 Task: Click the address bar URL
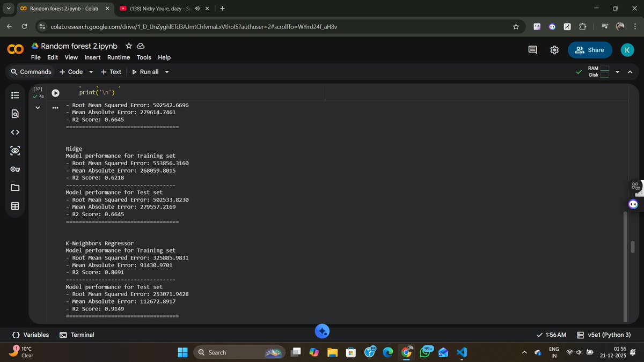coord(194,26)
